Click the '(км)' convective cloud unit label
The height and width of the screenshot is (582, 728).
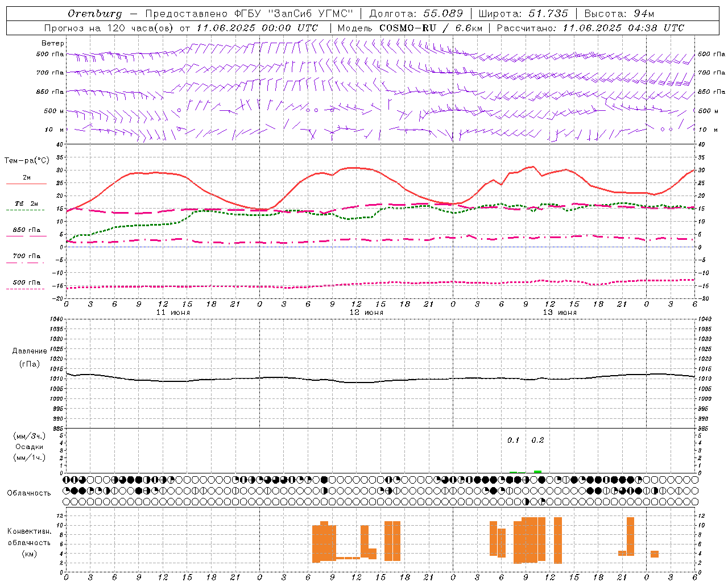pos(30,554)
